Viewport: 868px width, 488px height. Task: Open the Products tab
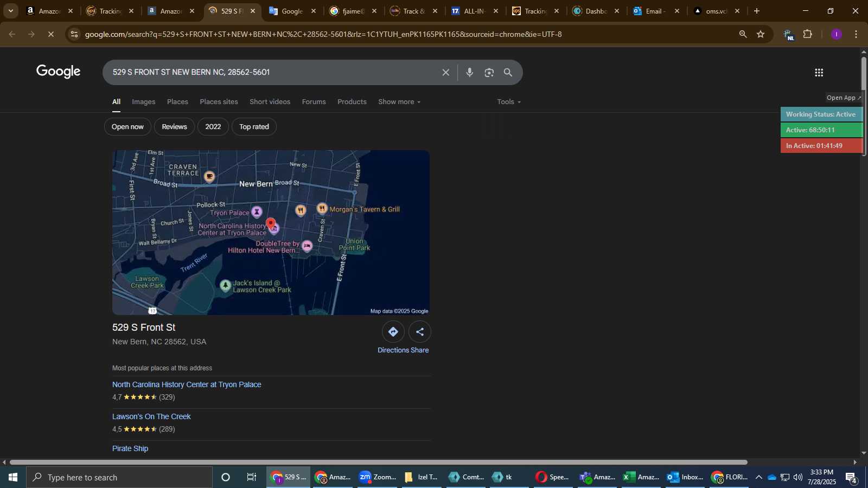coord(352,102)
